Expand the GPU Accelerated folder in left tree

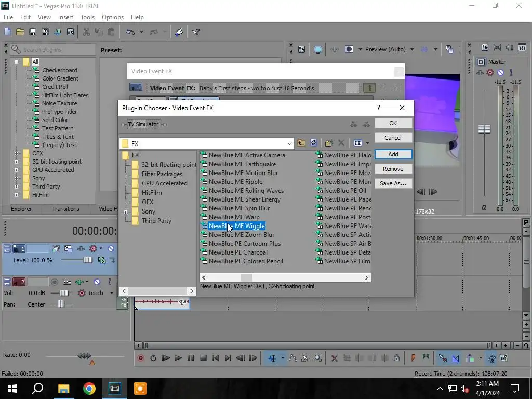(16, 170)
